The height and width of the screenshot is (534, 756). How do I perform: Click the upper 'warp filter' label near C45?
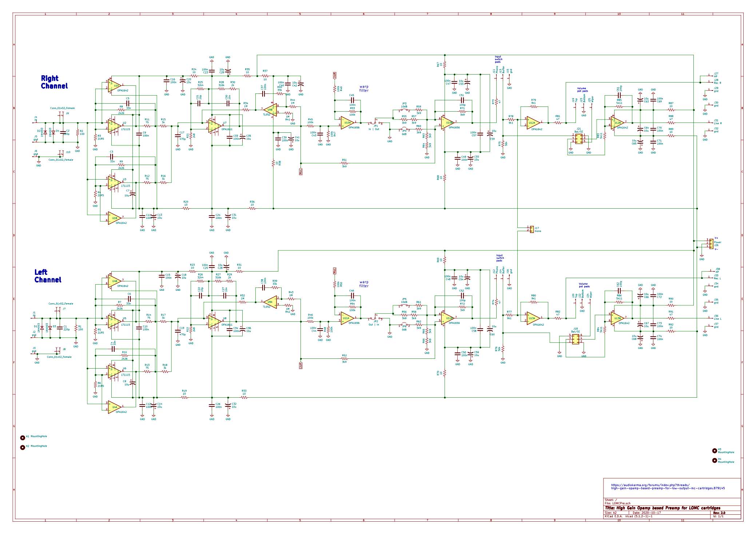coord(364,89)
